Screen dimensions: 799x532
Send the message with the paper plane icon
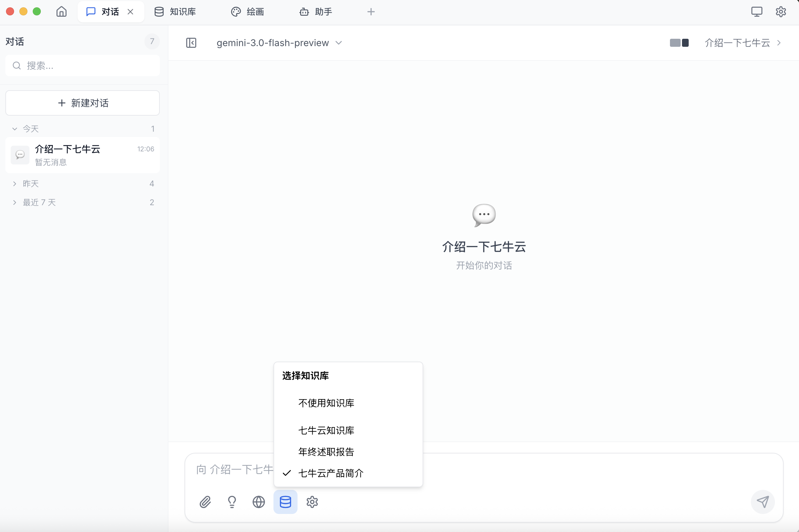763,502
